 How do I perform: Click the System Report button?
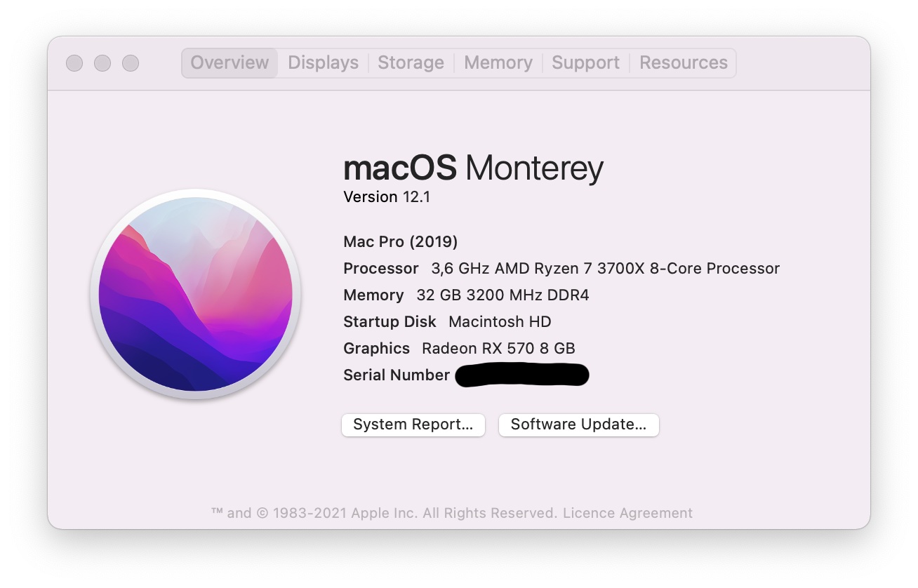tap(413, 425)
